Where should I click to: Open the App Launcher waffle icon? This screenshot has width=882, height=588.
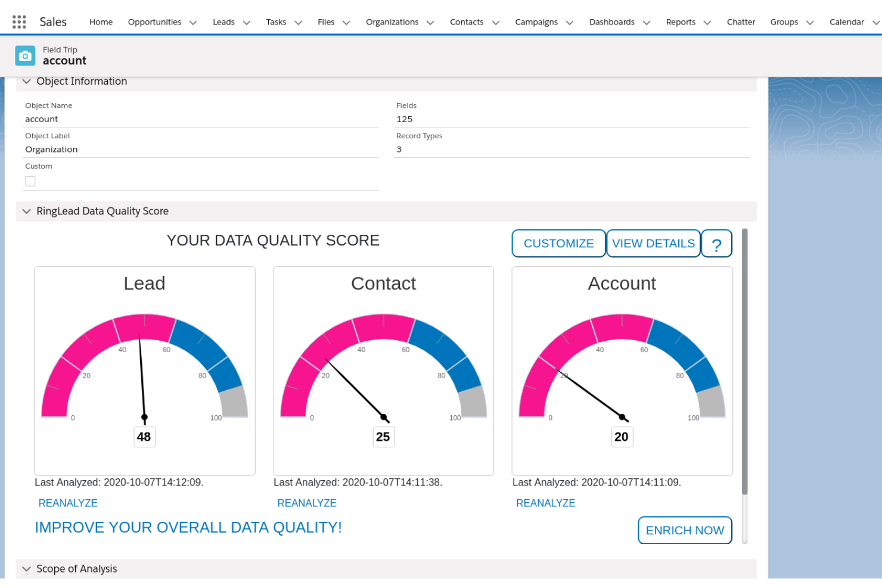coord(18,21)
